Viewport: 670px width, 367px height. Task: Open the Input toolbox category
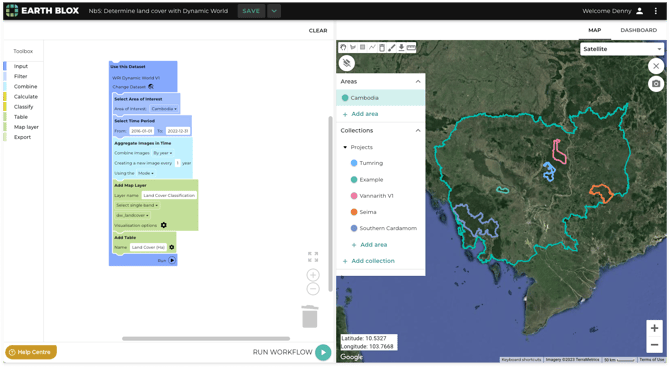pyautogui.click(x=21, y=66)
